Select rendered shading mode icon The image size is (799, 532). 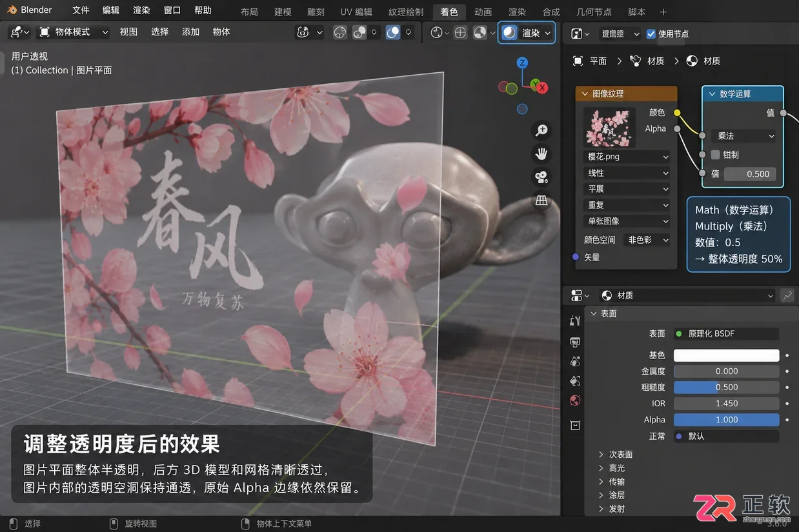pyautogui.click(x=510, y=32)
